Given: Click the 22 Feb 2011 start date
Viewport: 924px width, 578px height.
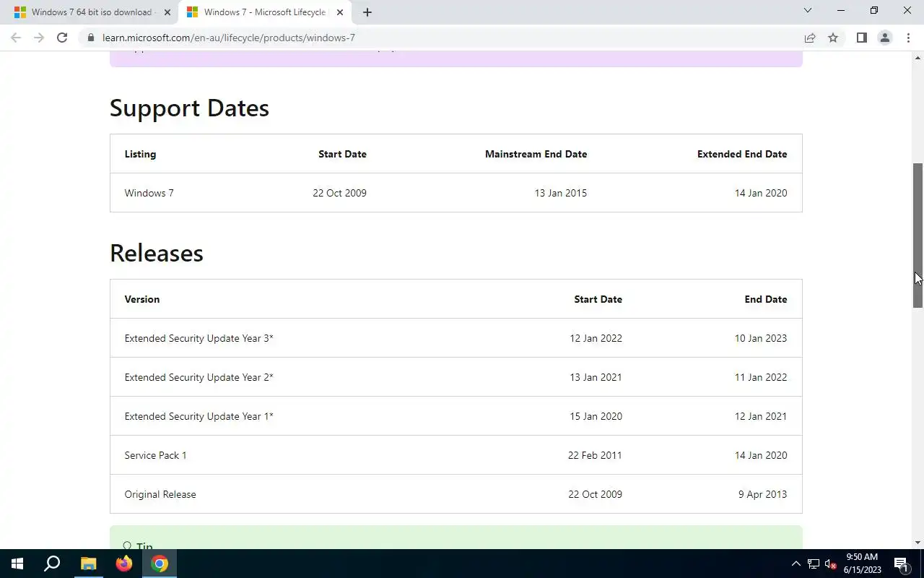Looking at the screenshot, I should (595, 455).
